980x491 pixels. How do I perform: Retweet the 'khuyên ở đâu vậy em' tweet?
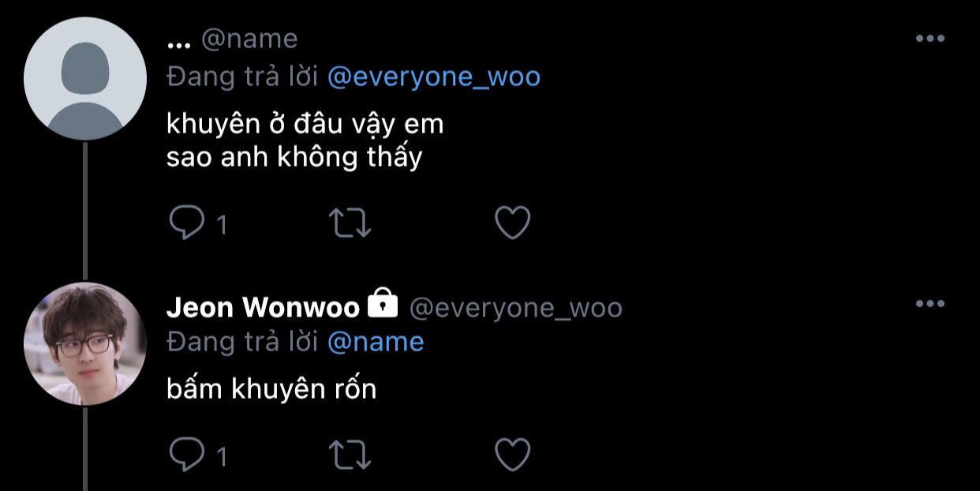tap(350, 224)
